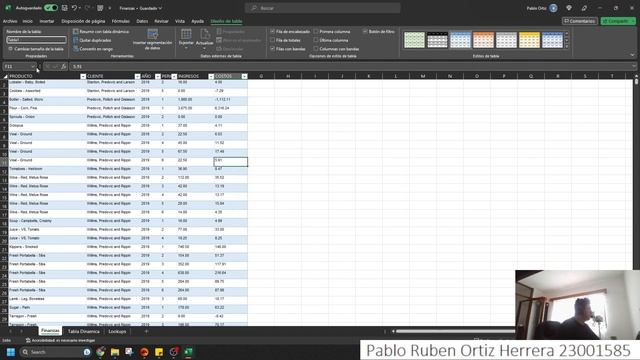The image size is (640, 360).
Task: Apply the light green table style
Action: click(x=414, y=40)
